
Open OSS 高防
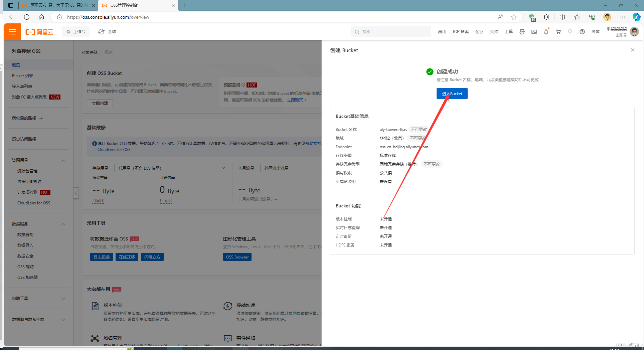[x=25, y=267]
